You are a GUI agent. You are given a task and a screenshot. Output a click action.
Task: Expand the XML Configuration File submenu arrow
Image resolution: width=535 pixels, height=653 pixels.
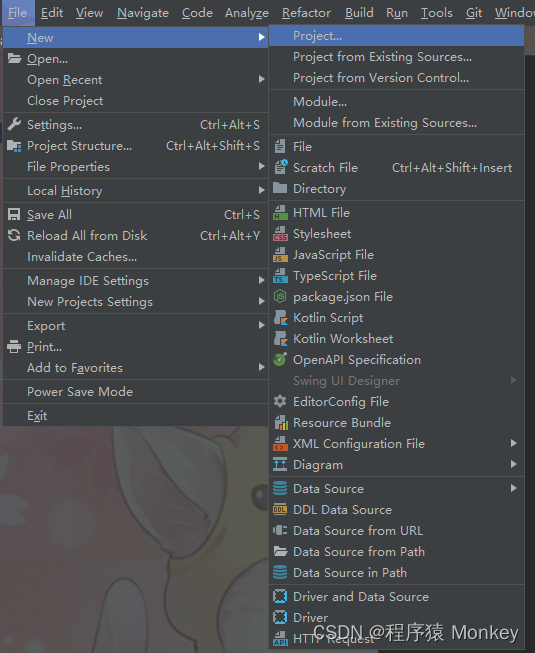pyautogui.click(x=514, y=443)
